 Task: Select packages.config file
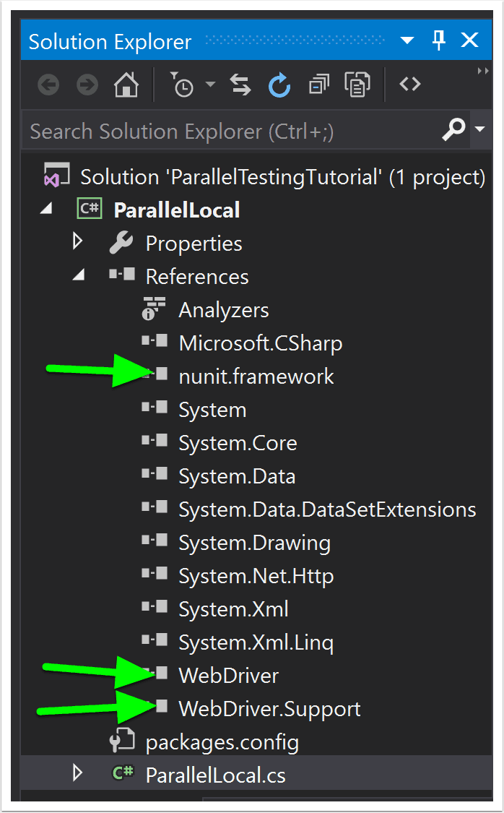click(x=222, y=742)
